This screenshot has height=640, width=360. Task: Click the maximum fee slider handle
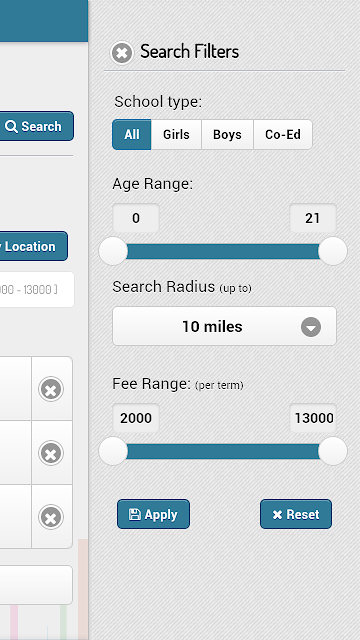[333, 451]
